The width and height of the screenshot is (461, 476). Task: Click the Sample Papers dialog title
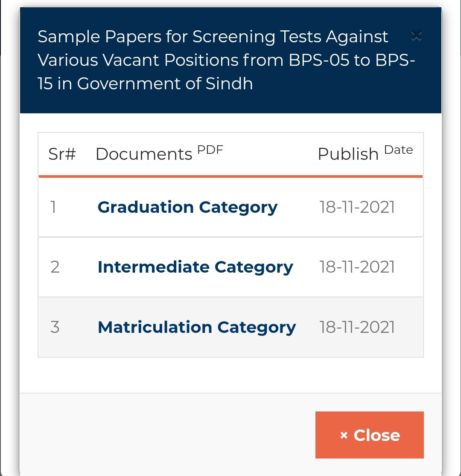[213, 60]
